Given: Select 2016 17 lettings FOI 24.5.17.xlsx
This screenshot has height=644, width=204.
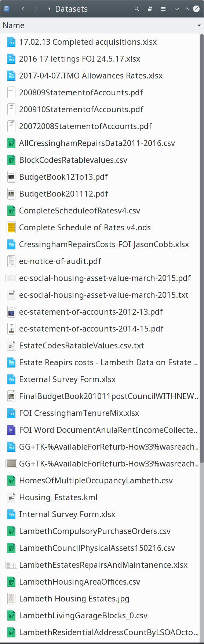Looking at the screenshot, I should [80, 59].
